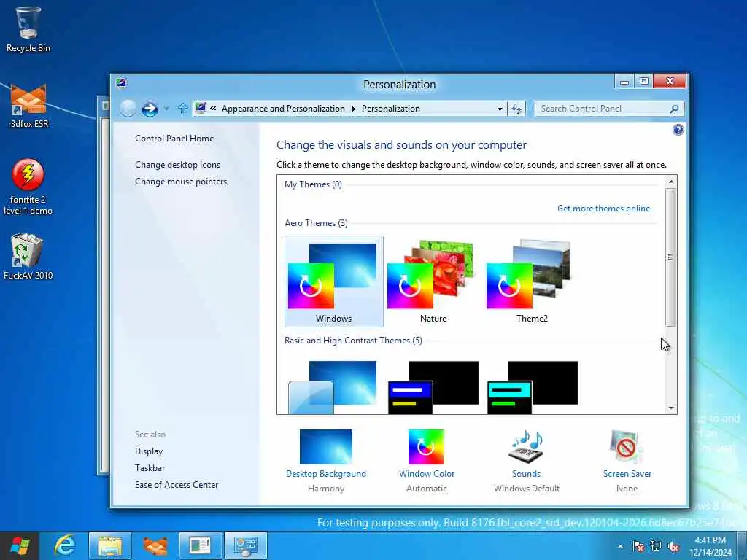Go to Control Panel Home
The image size is (747, 560).
coord(174,139)
